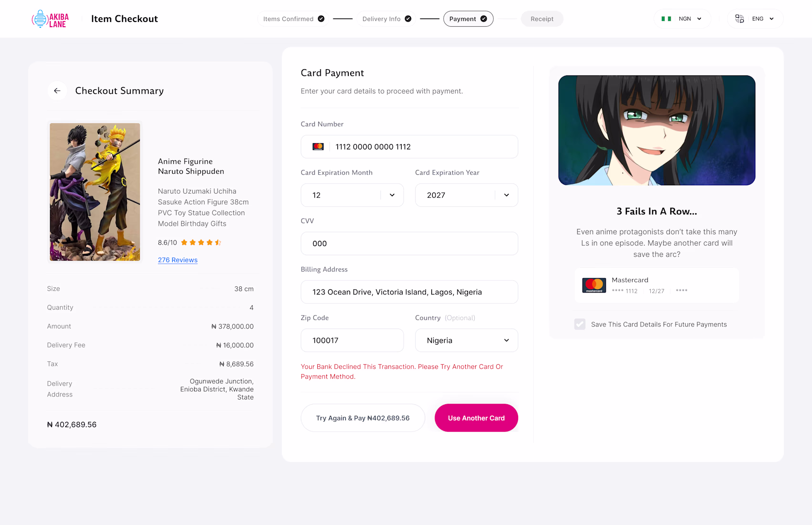The image size is (812, 525).
Task: Click the Card Number input field
Action: click(x=409, y=147)
